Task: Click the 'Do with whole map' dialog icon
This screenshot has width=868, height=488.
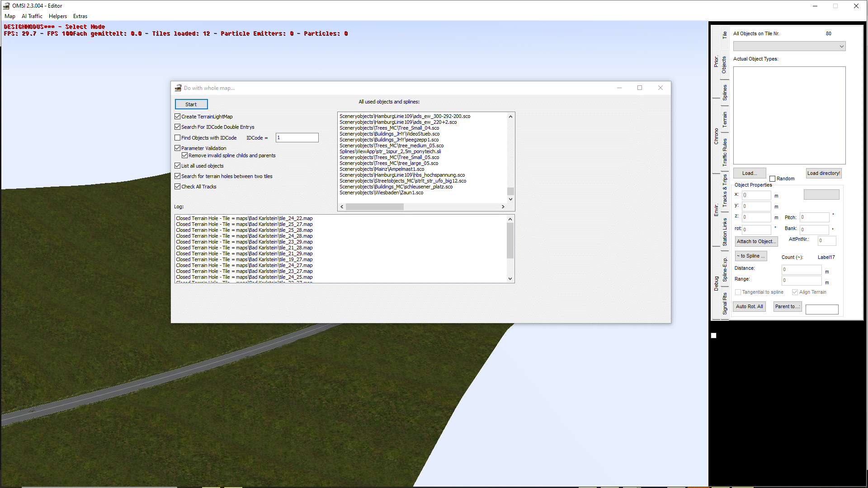Action: (178, 88)
